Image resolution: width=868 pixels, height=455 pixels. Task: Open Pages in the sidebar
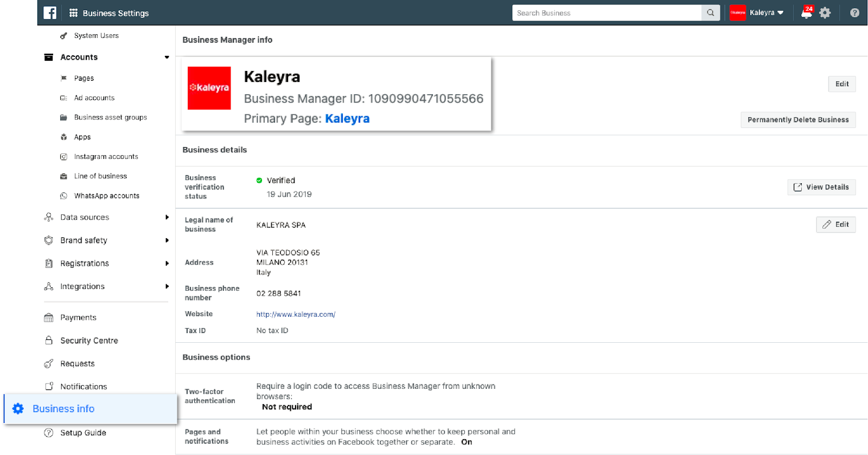click(x=84, y=78)
